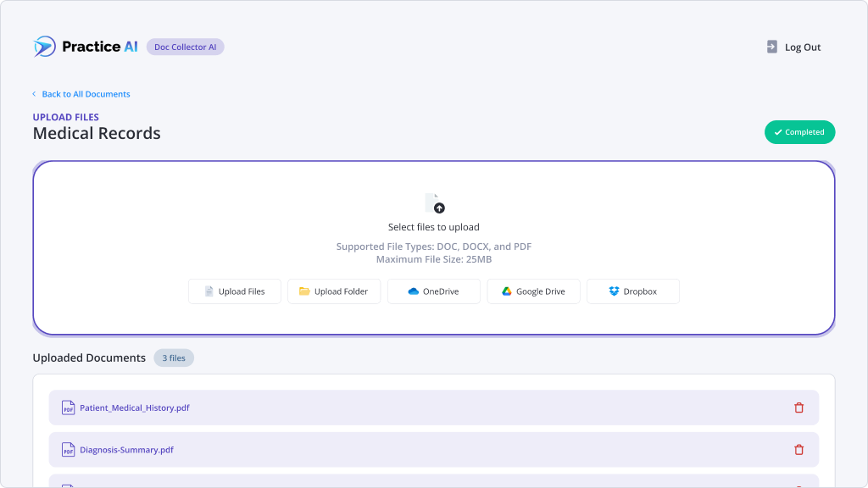The image size is (868, 488).
Task: Click the trash icon for Patient_Medical_History.pdf
Action: tap(798, 408)
